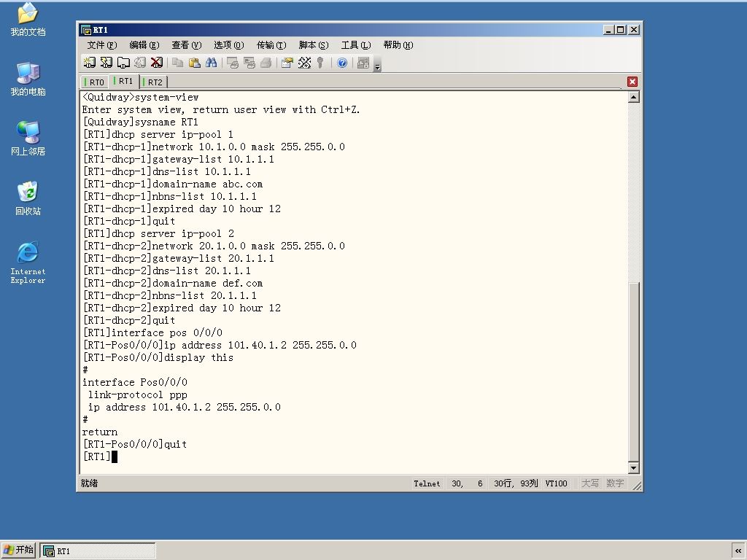This screenshot has height=560, width=747.
Task: Click the grayed printer icon
Action: (266, 63)
